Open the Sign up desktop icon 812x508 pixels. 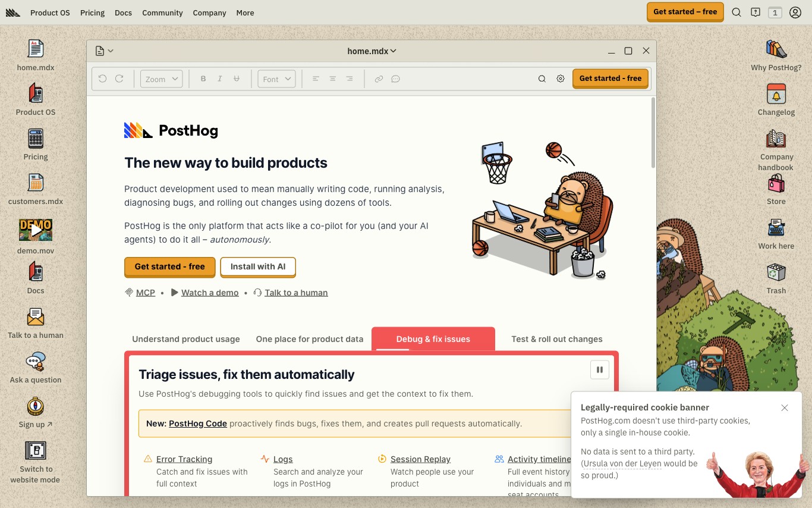click(36, 406)
